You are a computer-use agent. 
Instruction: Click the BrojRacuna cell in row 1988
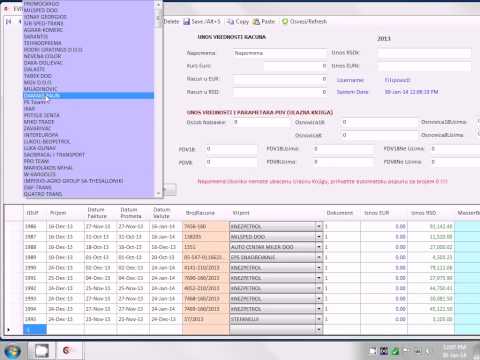point(206,247)
